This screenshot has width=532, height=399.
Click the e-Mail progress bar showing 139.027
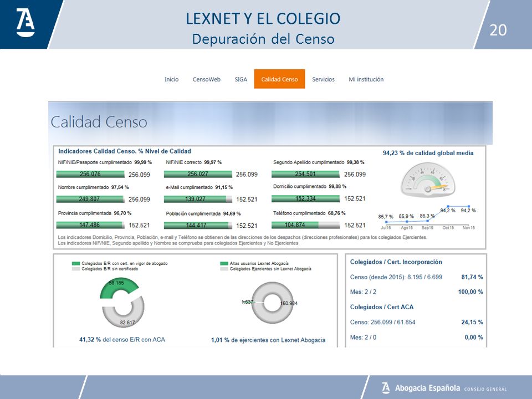[198, 199]
